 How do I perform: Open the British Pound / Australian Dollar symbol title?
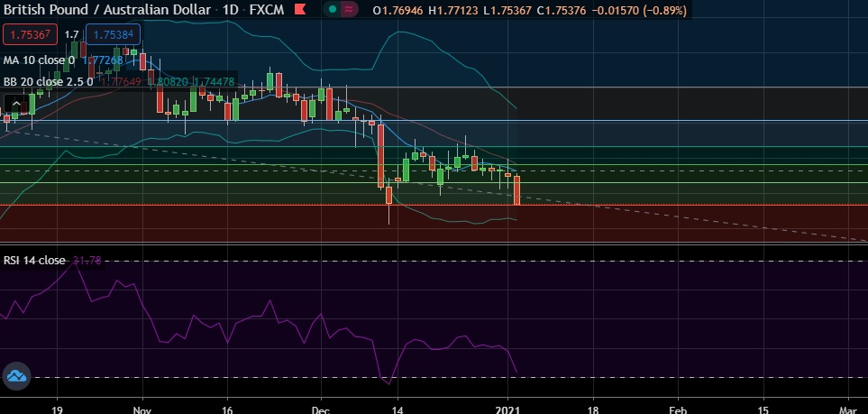(x=106, y=9)
